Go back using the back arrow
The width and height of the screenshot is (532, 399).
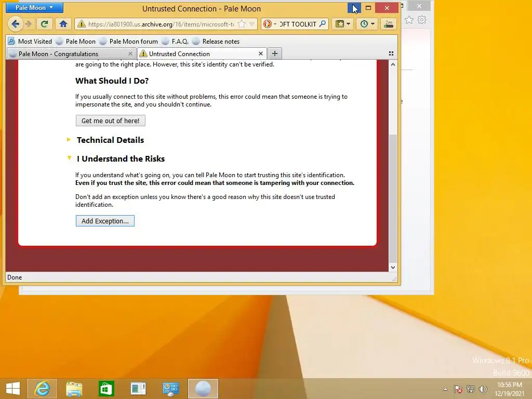pos(15,24)
